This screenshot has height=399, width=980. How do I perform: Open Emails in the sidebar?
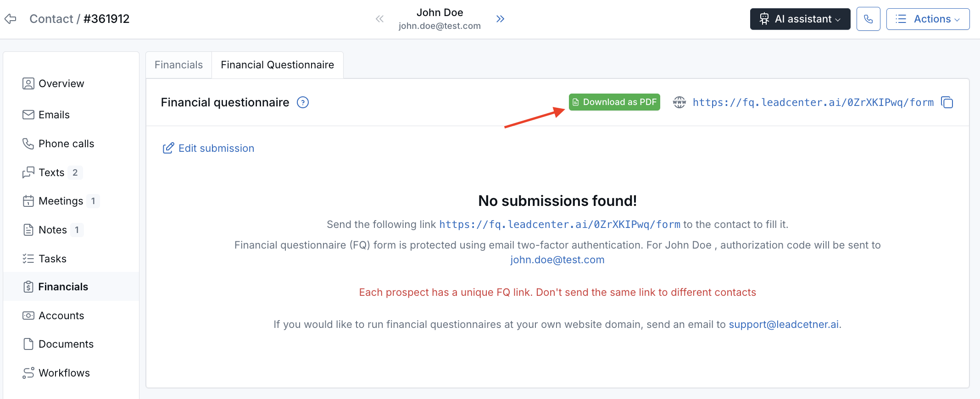pos(54,115)
